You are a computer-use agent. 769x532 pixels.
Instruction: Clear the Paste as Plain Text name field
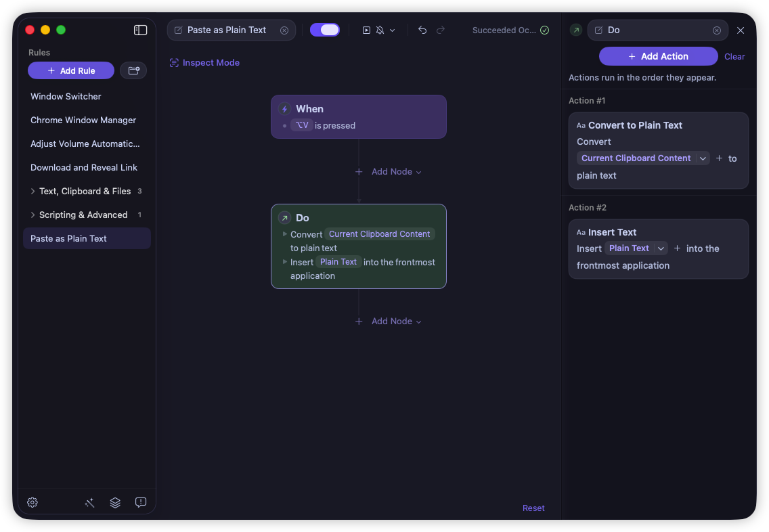click(284, 30)
